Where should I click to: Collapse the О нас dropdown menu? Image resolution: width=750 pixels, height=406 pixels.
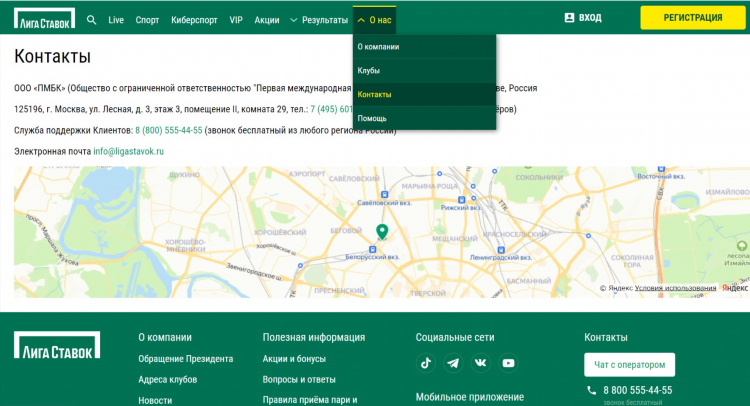click(375, 20)
